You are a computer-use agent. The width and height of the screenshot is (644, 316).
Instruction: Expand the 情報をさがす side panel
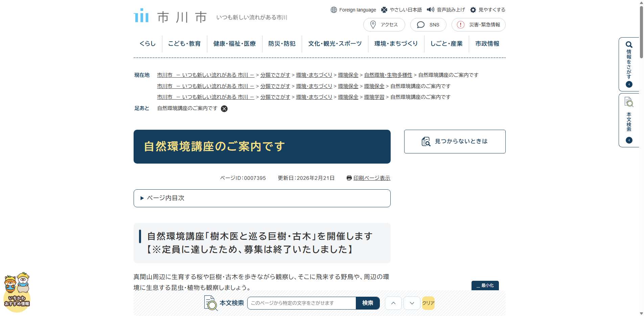[629, 64]
